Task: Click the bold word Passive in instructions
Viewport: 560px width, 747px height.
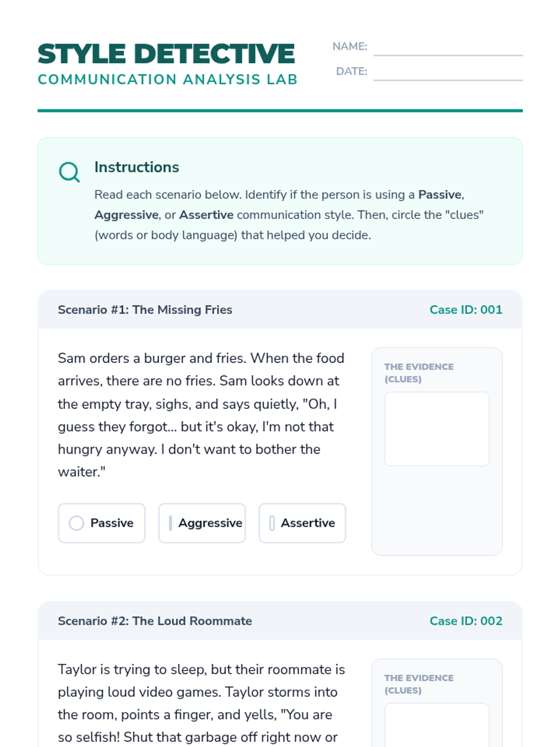Action: [x=440, y=195]
